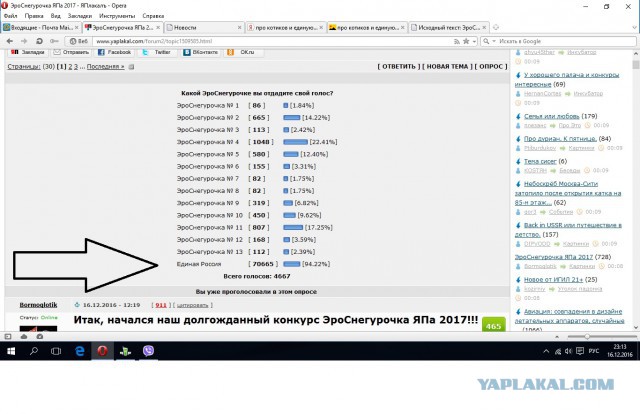Open Windows taskbar search

pyautogui.click(x=34, y=351)
